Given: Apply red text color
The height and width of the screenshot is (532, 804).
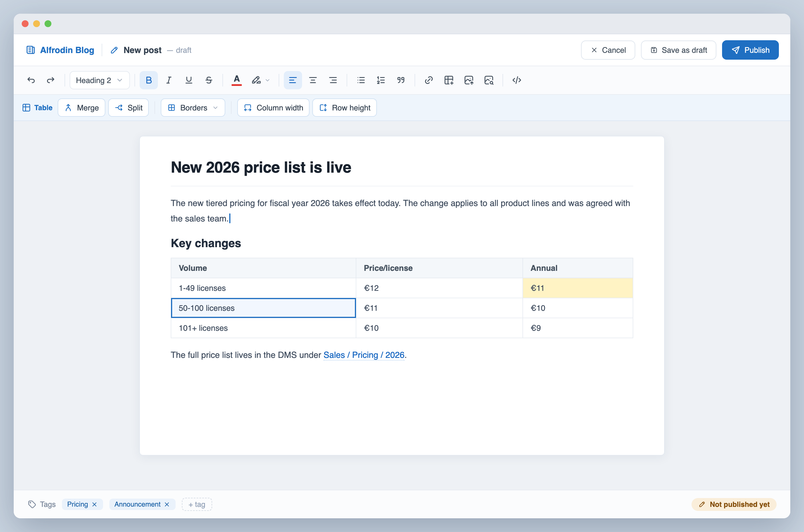Looking at the screenshot, I should pyautogui.click(x=237, y=80).
